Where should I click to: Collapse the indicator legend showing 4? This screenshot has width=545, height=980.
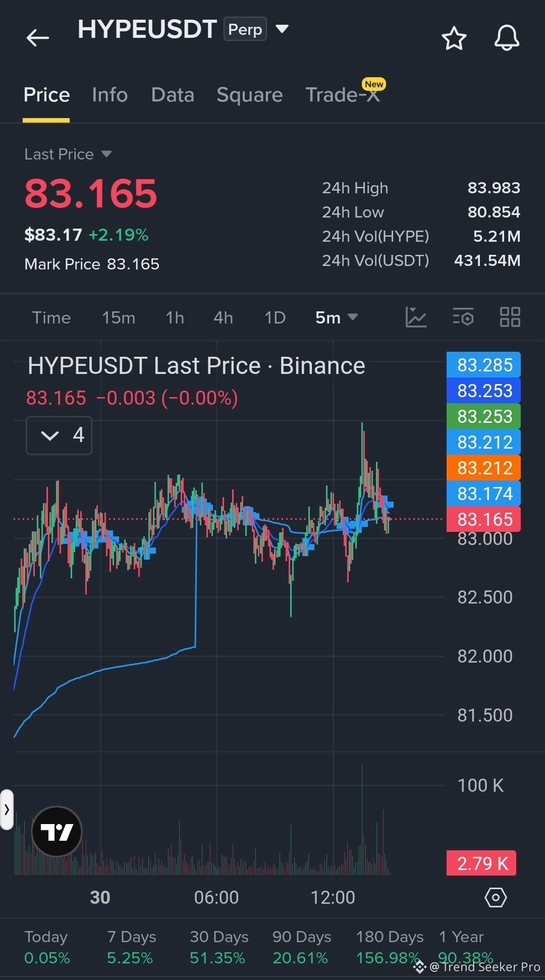pos(59,435)
